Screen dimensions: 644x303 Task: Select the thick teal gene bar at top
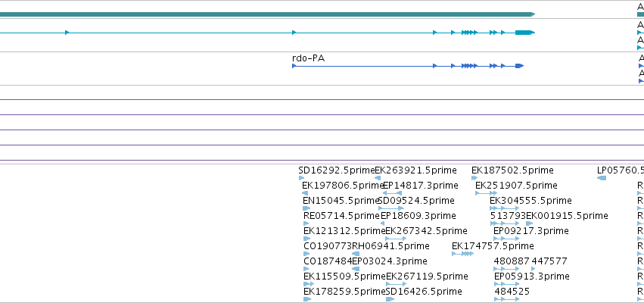(x=267, y=14)
